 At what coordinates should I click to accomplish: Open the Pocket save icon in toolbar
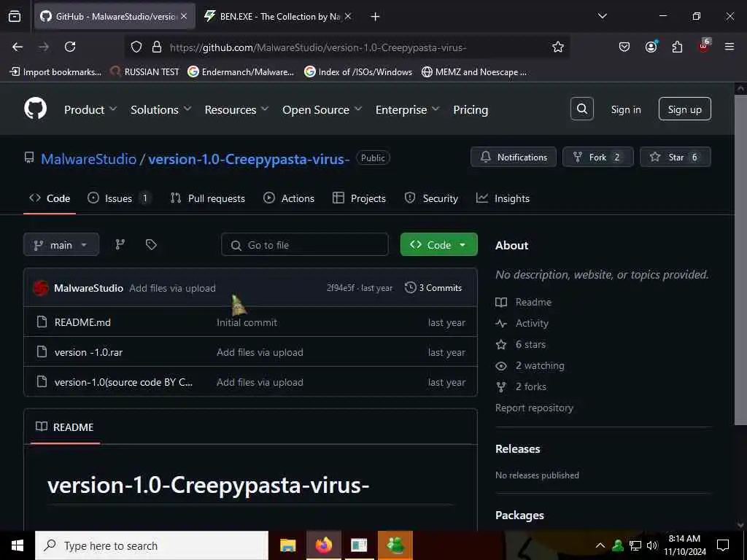tap(624, 47)
